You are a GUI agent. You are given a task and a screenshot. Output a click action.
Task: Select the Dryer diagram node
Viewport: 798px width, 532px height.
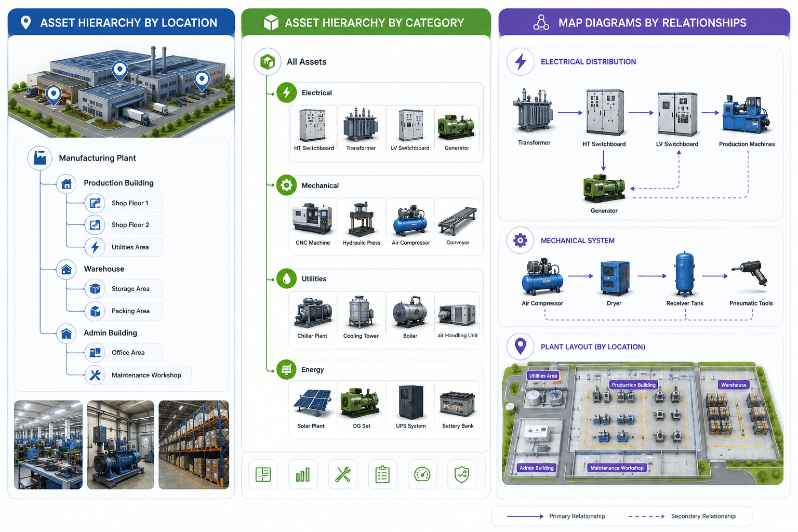click(614, 283)
